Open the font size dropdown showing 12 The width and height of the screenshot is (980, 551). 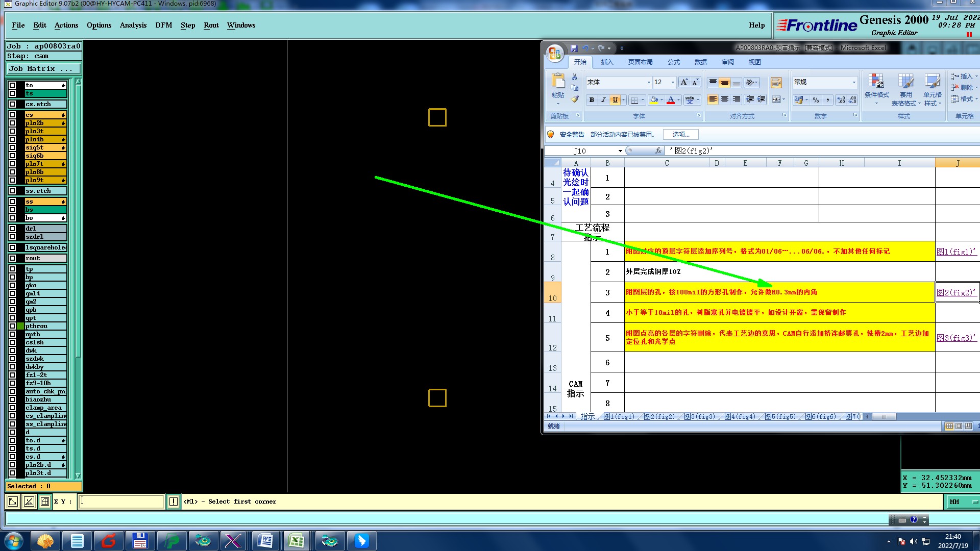[x=673, y=82]
